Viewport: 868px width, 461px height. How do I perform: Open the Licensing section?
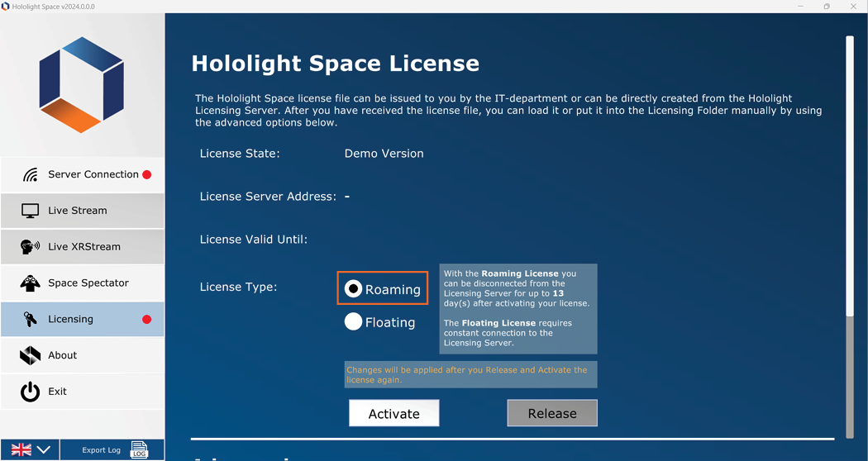[83, 320]
